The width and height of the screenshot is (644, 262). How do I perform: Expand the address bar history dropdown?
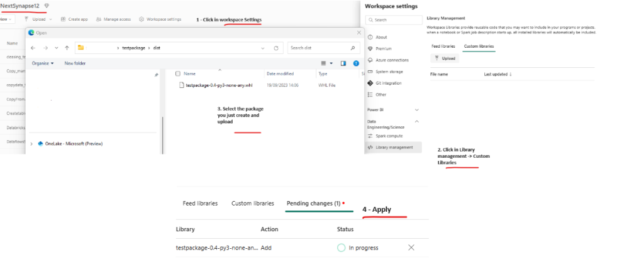263,48
